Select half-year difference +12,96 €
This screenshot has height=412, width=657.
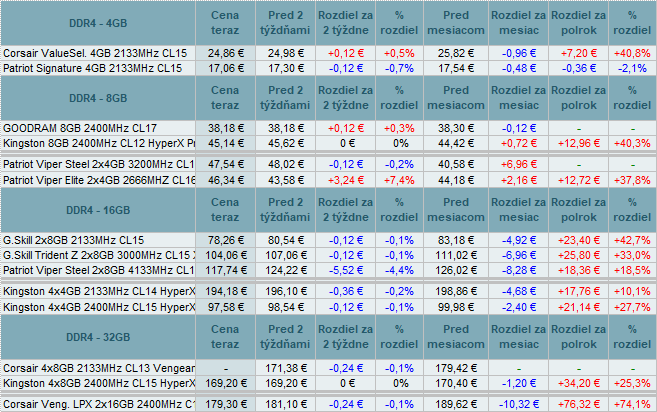pyautogui.click(x=579, y=143)
